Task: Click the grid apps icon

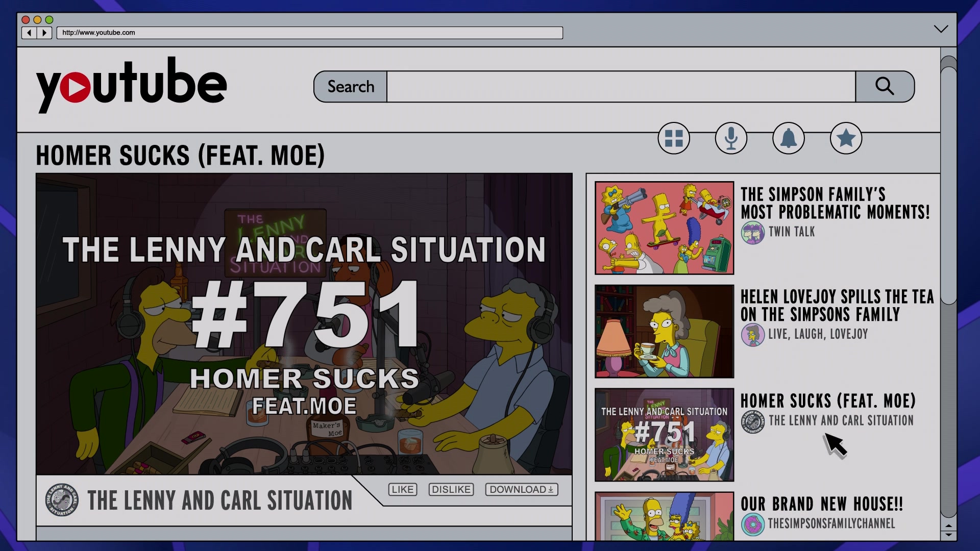Action: pyautogui.click(x=674, y=138)
